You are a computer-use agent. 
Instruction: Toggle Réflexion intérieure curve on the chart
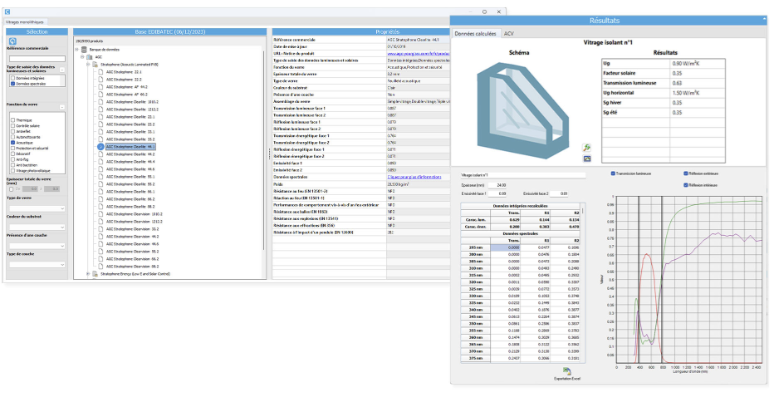(x=686, y=185)
